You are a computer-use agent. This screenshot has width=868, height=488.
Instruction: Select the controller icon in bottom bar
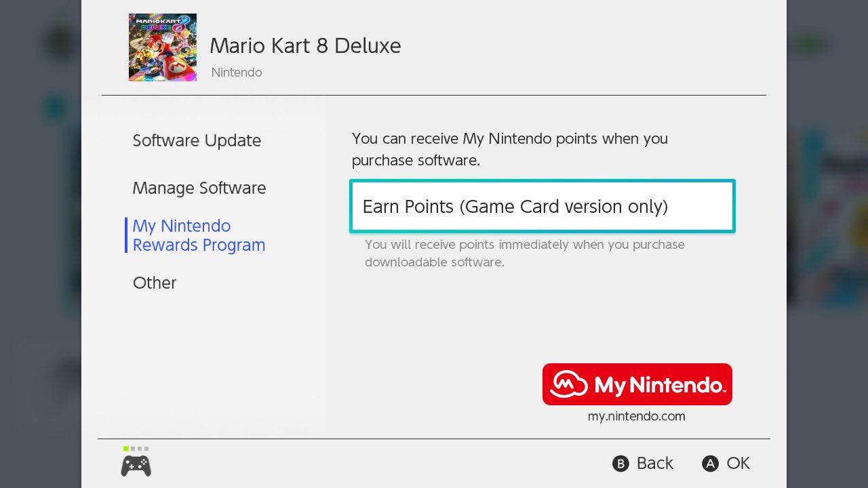point(136,466)
